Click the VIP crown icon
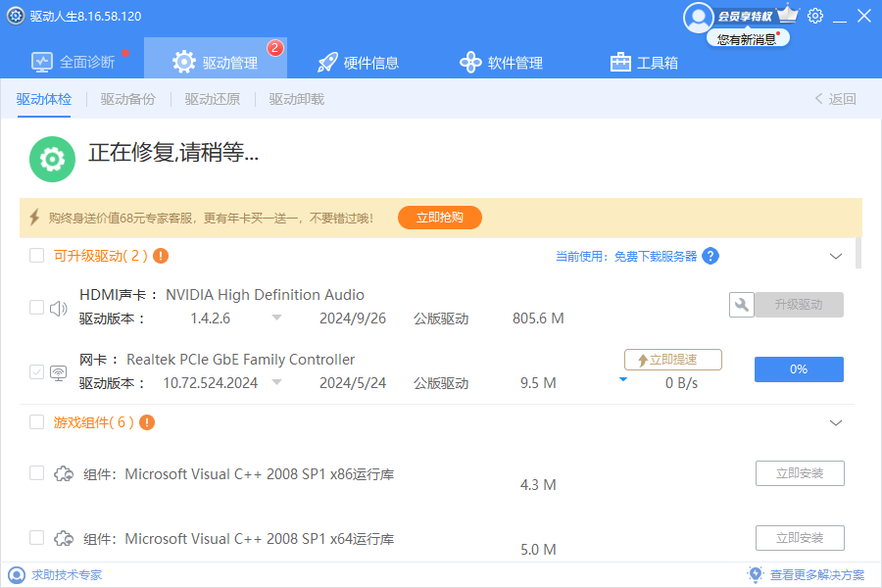The height and width of the screenshot is (588, 882). (x=788, y=16)
